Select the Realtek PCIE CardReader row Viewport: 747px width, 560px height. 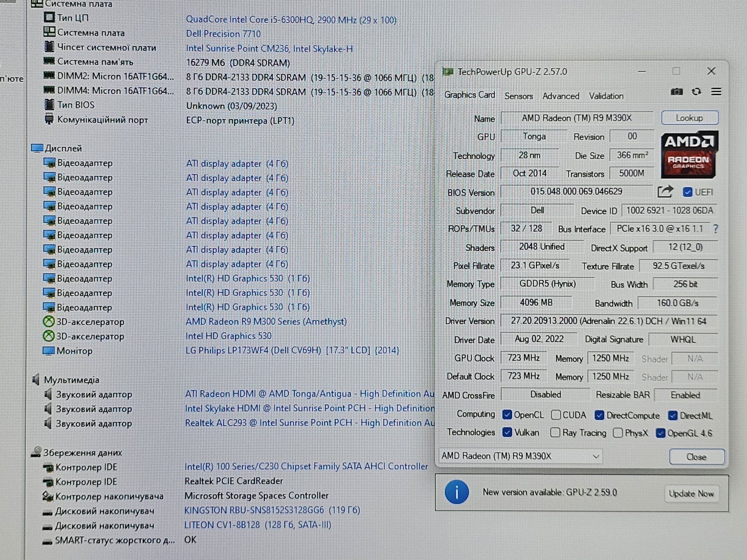[x=234, y=481]
